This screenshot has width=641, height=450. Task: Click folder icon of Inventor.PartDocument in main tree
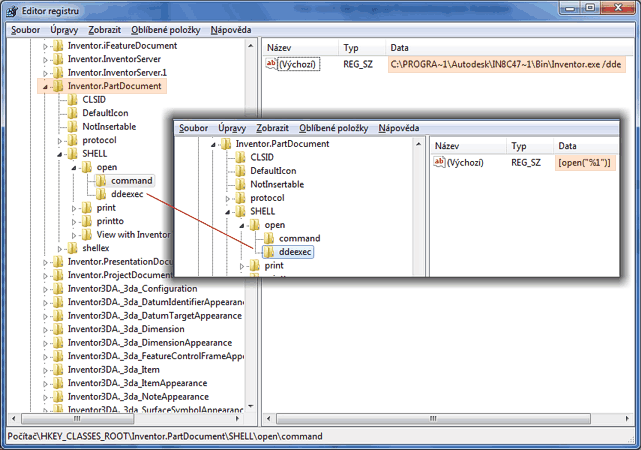58,86
